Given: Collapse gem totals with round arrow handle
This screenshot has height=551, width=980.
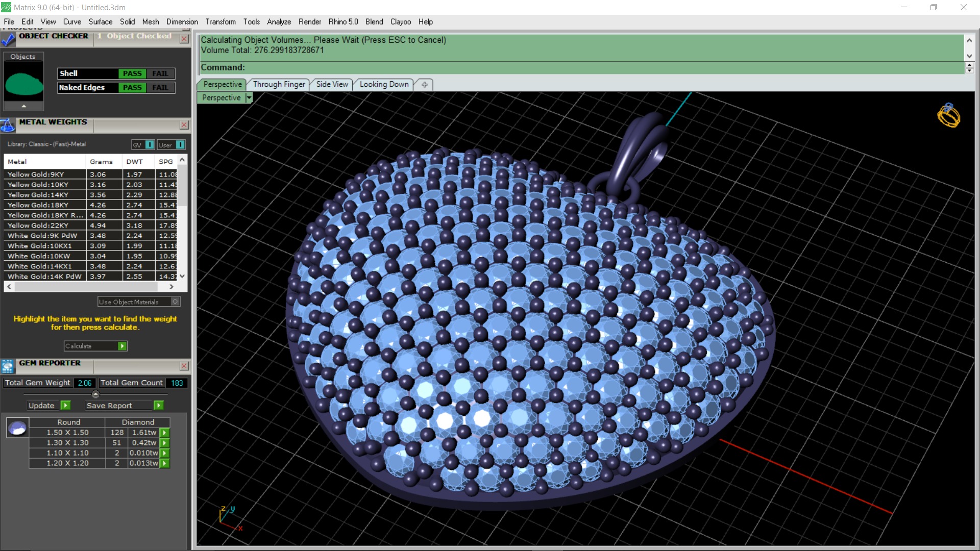Looking at the screenshot, I should coord(95,394).
